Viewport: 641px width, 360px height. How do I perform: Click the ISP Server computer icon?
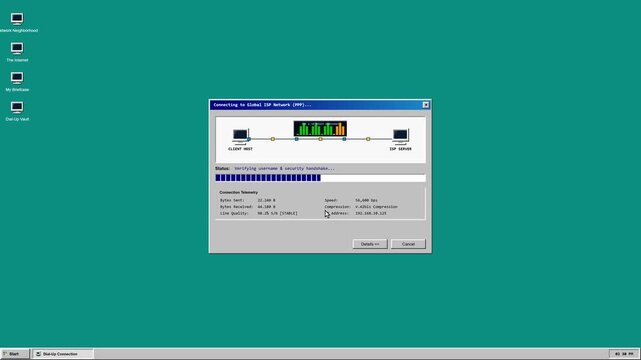point(400,136)
